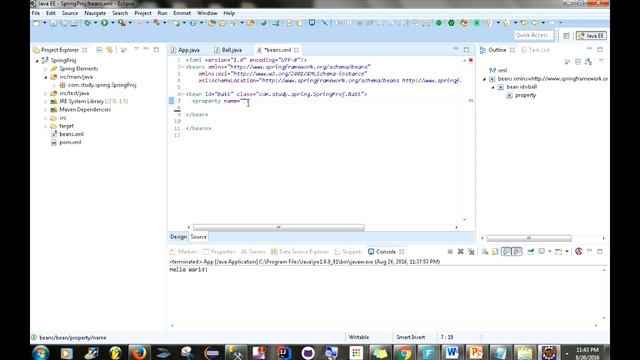Maximize the editor area
Viewport: 640px width, 360px height.
click(x=466, y=50)
